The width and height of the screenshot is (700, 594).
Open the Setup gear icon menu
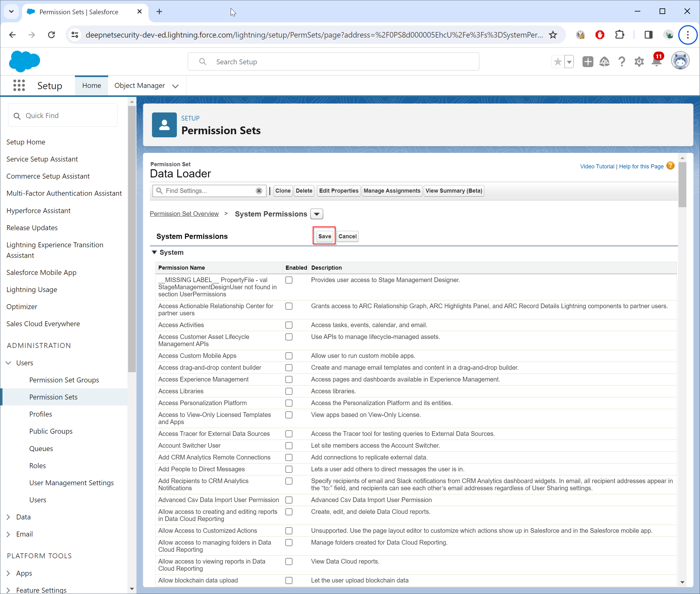point(639,62)
